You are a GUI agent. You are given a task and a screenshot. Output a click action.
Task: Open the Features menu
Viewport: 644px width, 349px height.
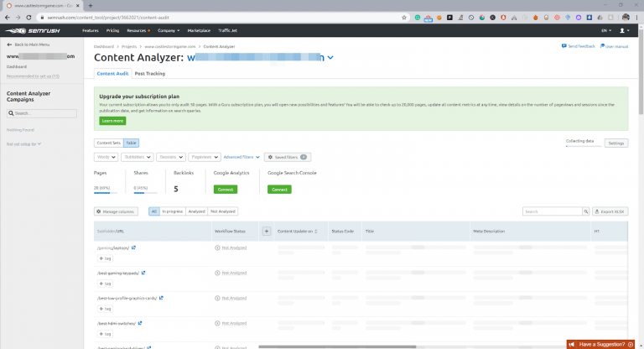91,30
